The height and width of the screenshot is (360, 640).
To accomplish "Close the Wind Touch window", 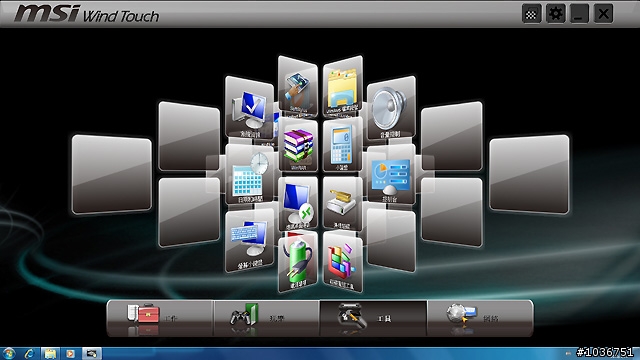I will [x=603, y=14].
